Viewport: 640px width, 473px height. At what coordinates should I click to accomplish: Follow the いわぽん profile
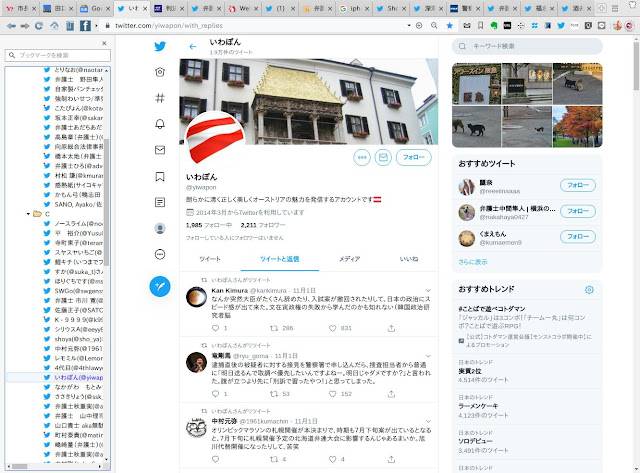413,158
